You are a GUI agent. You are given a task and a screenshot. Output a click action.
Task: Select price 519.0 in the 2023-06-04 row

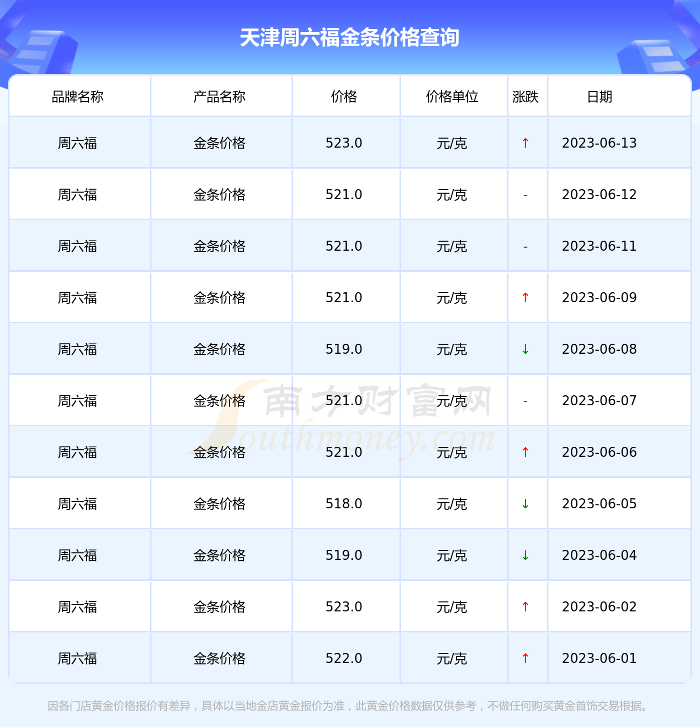coord(344,555)
